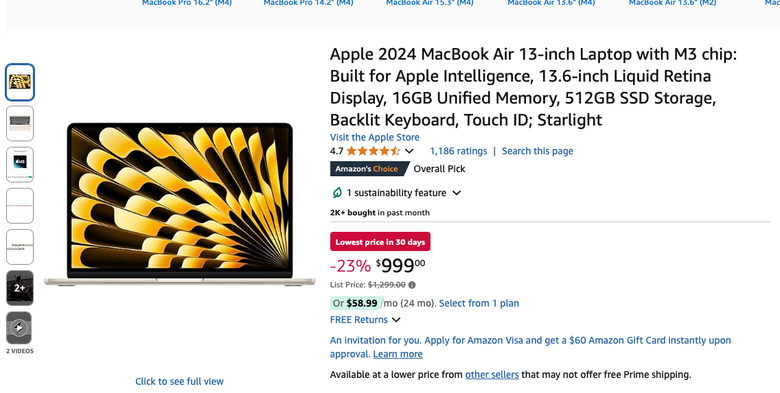Click Select from 1 plan link

[479, 303]
